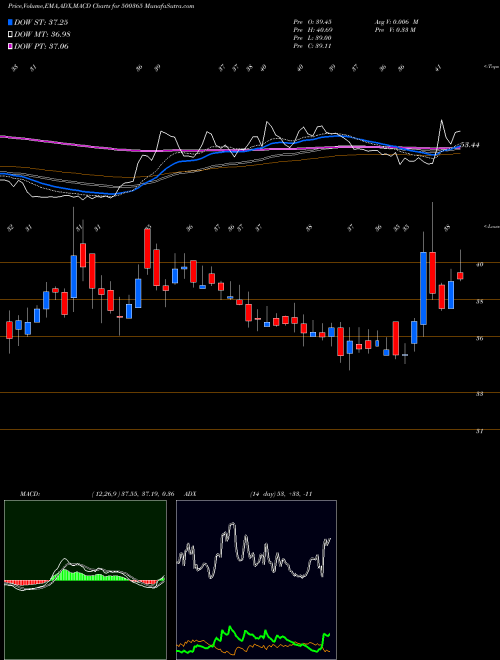
Task: Click the 33 price axis label
Action: 479,394
